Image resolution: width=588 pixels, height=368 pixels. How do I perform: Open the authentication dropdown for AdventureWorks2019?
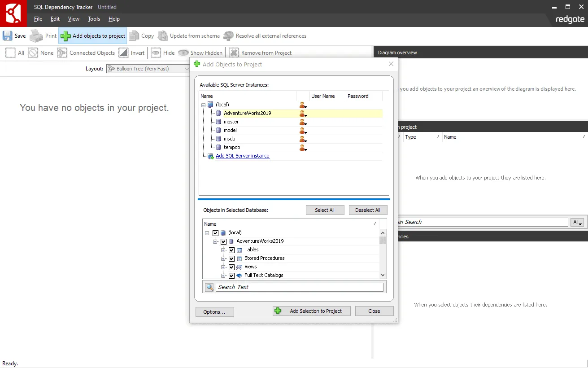303,114
